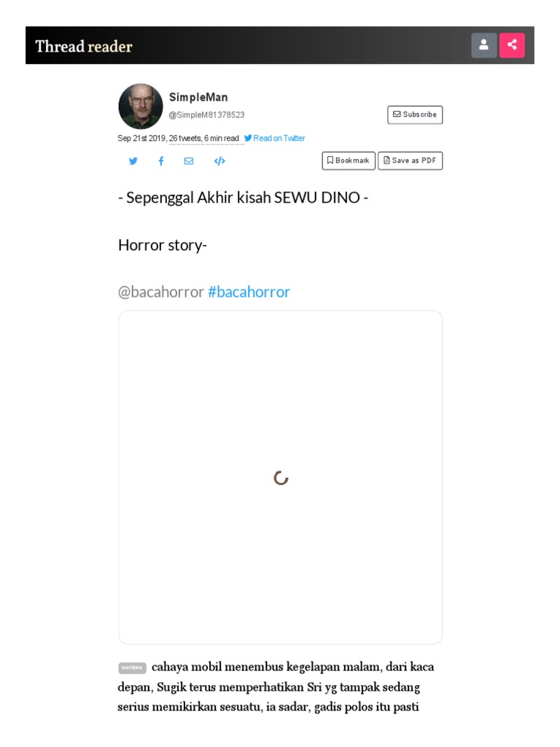560x747 pixels.
Task: Click the Thread reader logo
Action: pyautogui.click(x=84, y=46)
